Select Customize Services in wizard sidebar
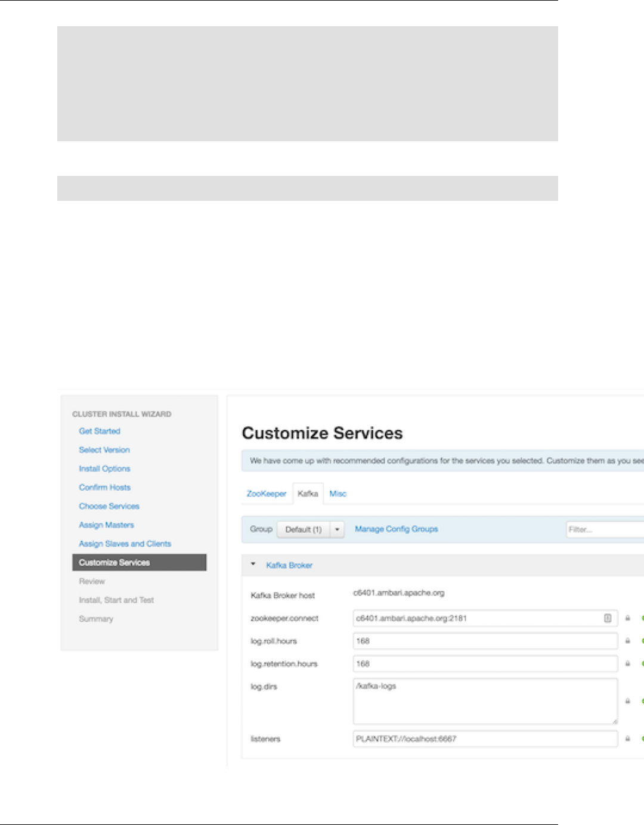 click(140, 563)
